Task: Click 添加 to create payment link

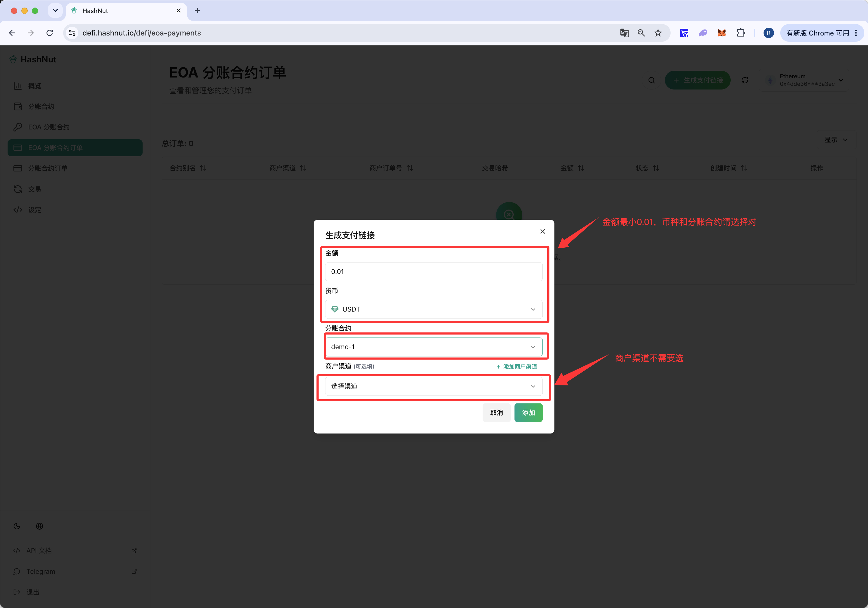Action: tap(528, 413)
